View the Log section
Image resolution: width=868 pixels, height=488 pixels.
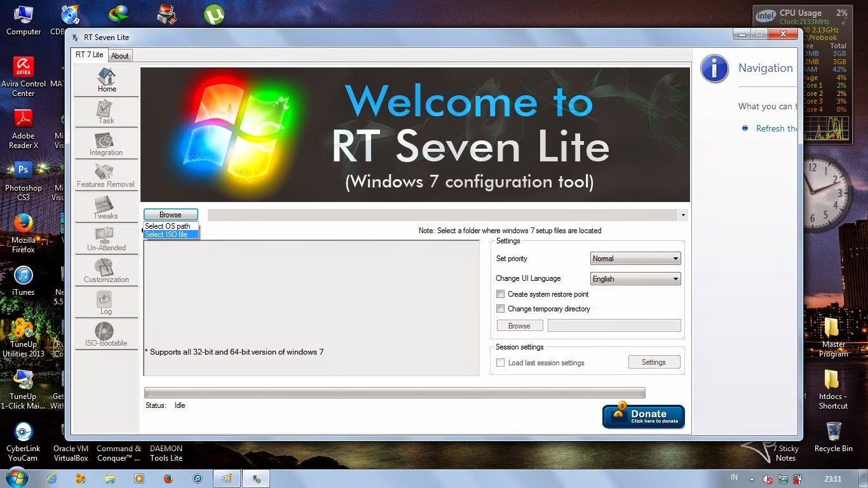pyautogui.click(x=106, y=303)
